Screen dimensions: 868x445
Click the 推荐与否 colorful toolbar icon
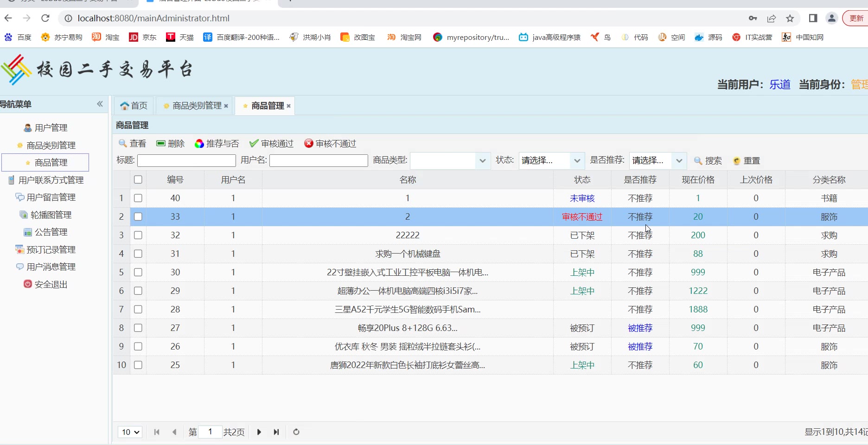click(199, 144)
